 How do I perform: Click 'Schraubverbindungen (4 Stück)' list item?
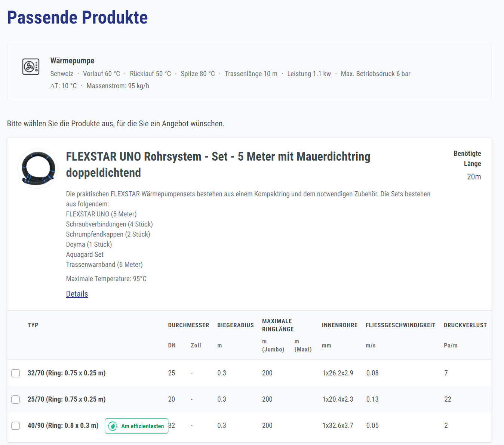pos(110,224)
